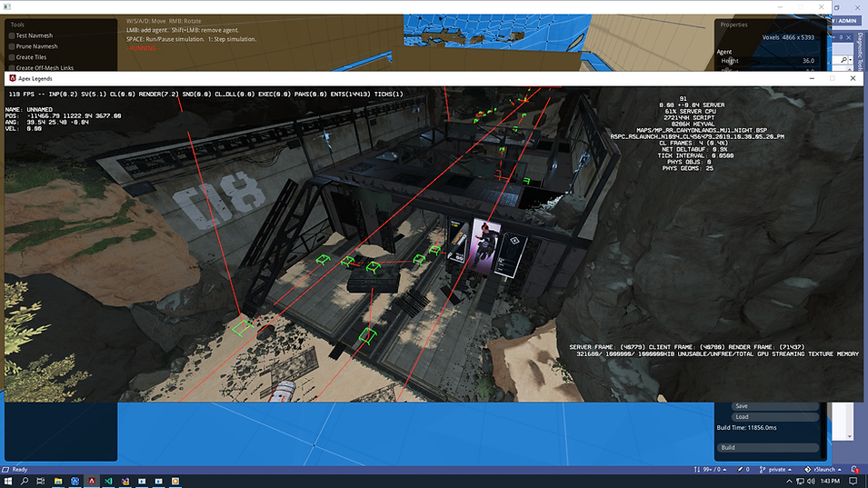The width and height of the screenshot is (868, 488).
Task: Open the purple Visual Studio taskbar icon
Action: [125, 482]
